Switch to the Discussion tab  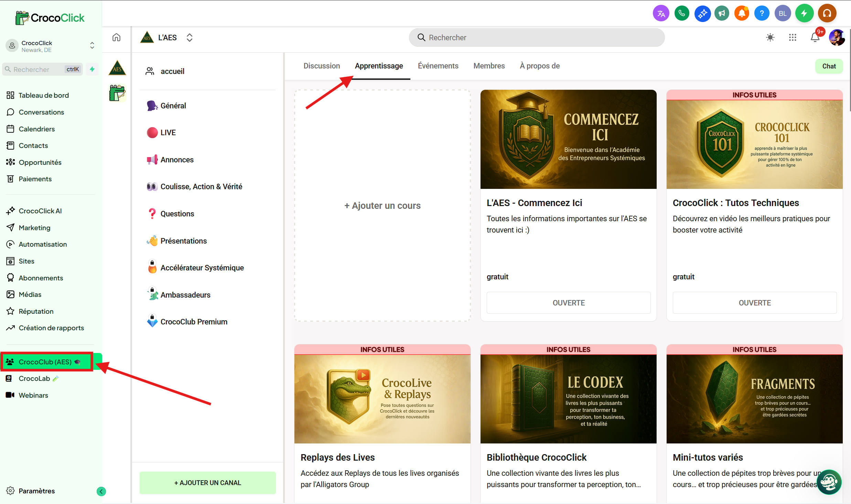(322, 66)
